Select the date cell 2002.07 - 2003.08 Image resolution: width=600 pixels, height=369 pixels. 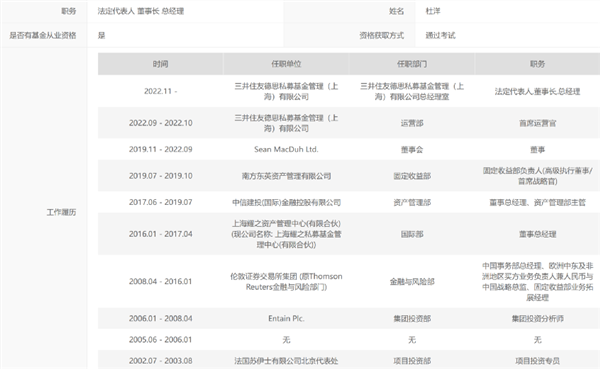[160, 361]
